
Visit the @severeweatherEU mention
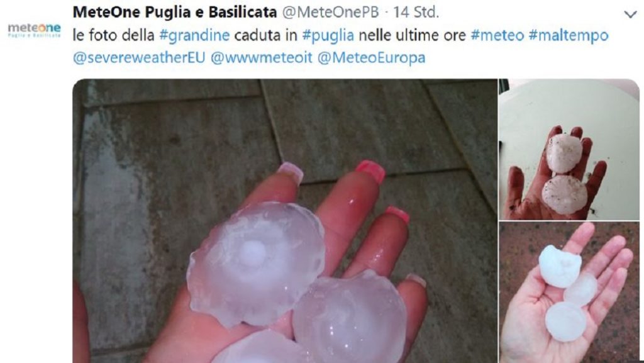[x=139, y=57]
